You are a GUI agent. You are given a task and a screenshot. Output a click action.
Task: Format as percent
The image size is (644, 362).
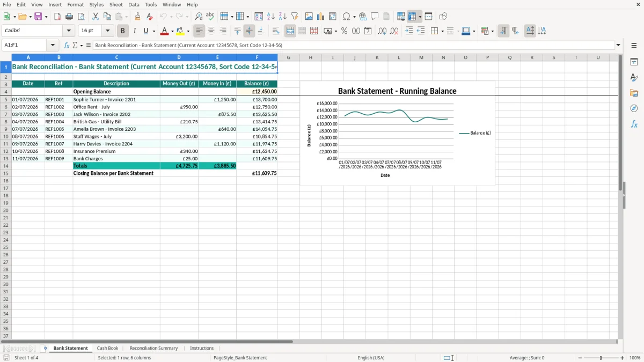click(344, 31)
